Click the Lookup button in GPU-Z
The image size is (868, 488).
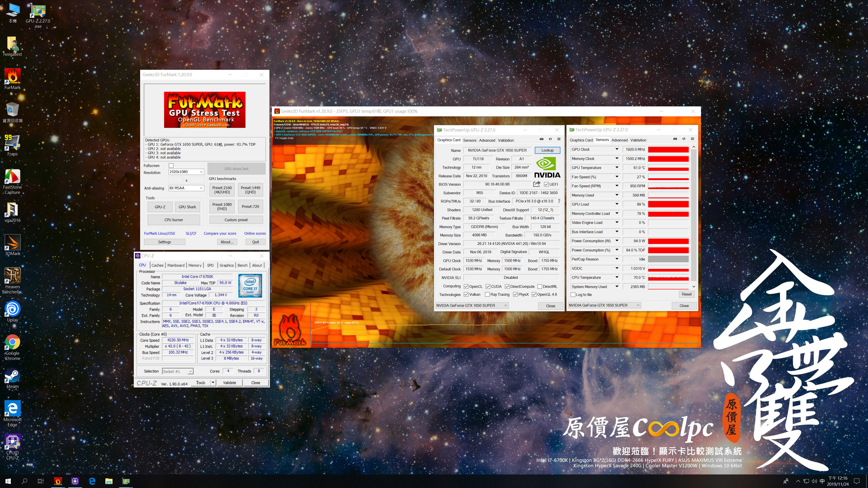pos(547,150)
